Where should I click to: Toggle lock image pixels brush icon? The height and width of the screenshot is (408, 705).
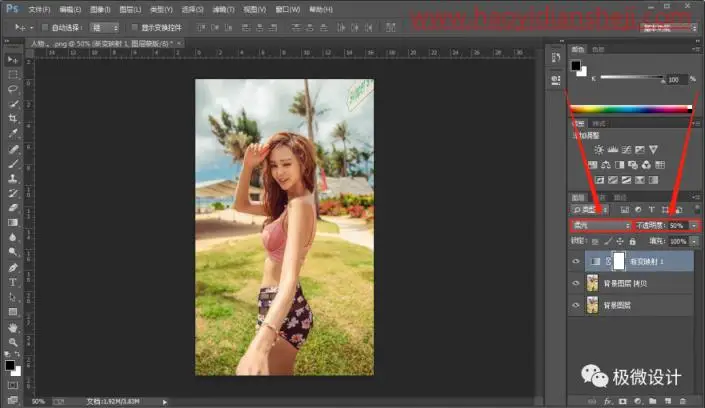608,242
